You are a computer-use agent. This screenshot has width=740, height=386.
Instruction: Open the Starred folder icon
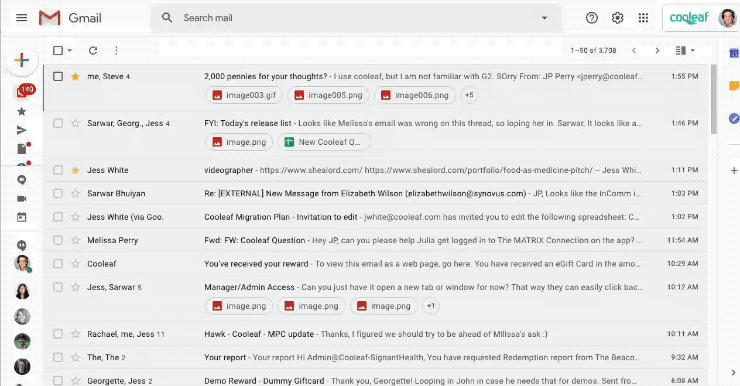(x=22, y=111)
